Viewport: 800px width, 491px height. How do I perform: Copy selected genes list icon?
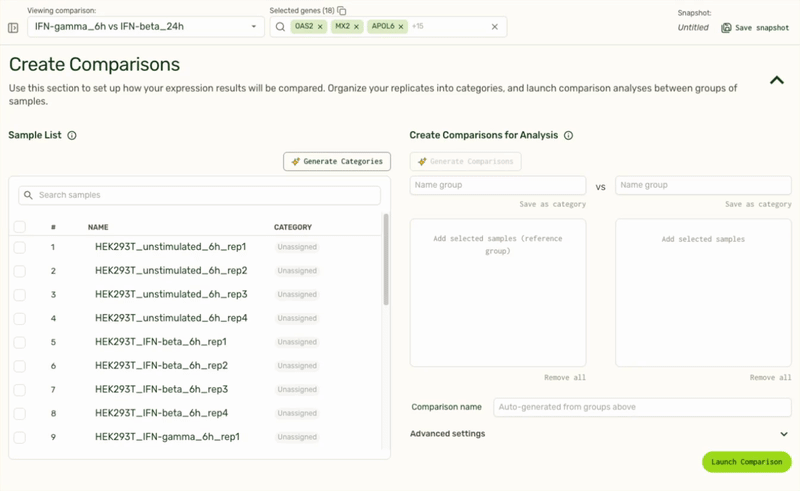pyautogui.click(x=342, y=11)
